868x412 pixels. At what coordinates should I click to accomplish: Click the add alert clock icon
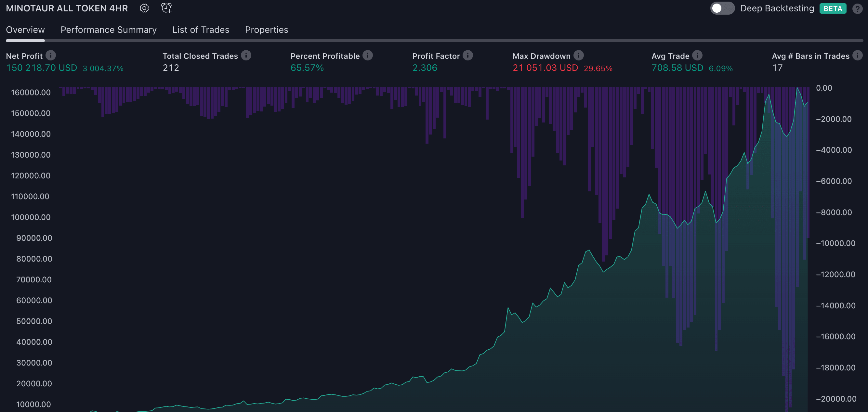coord(166,8)
